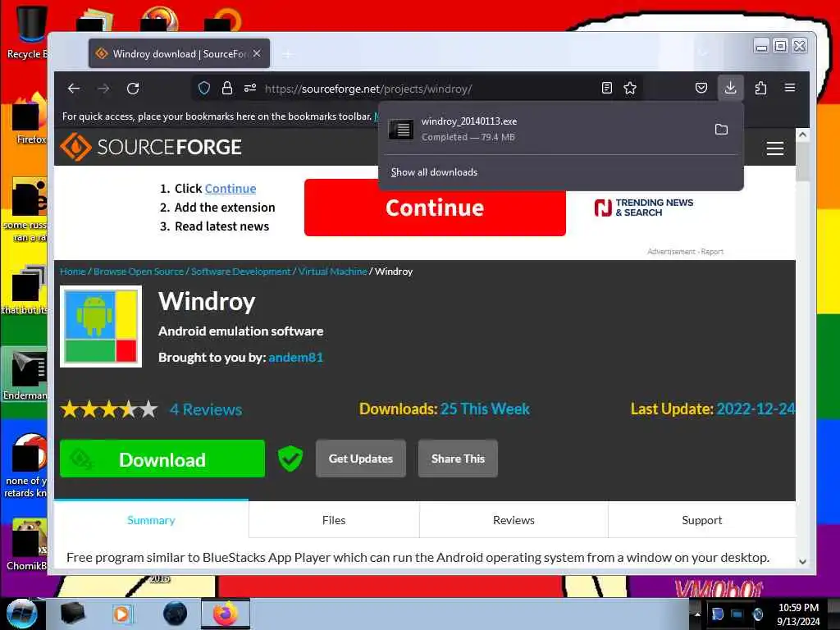Viewport: 840px width, 630px height.
Task: Switch to Files tab
Action: (334, 519)
